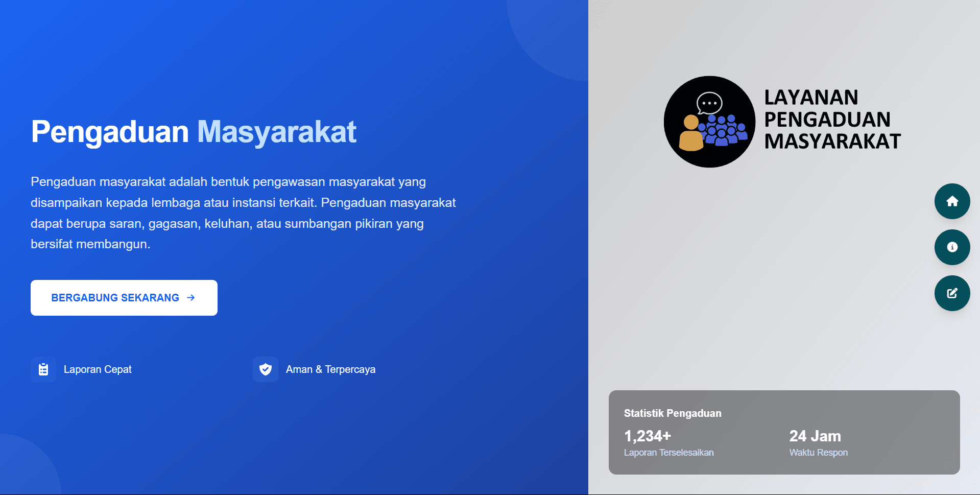980x495 pixels.
Task: Click the info circle floating button
Action: click(952, 247)
